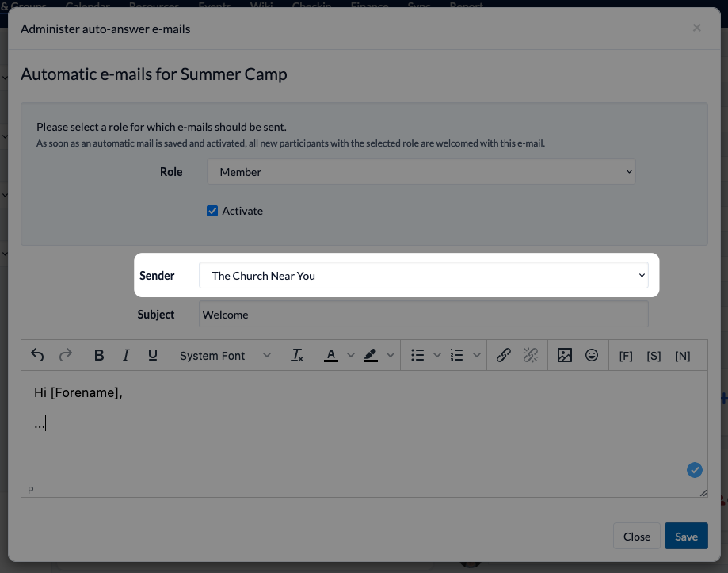Click the blue checkmark icon in the editor
728x573 pixels.
[695, 470]
